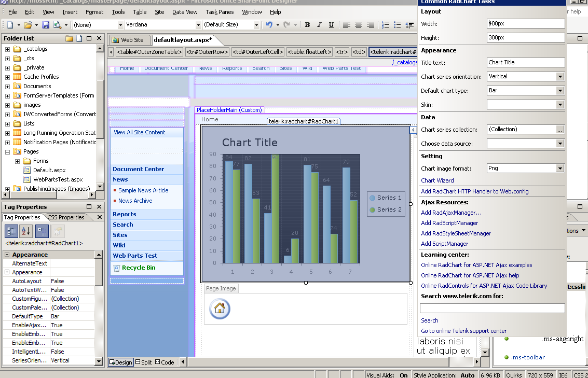Open the Format menu

[x=94, y=12]
